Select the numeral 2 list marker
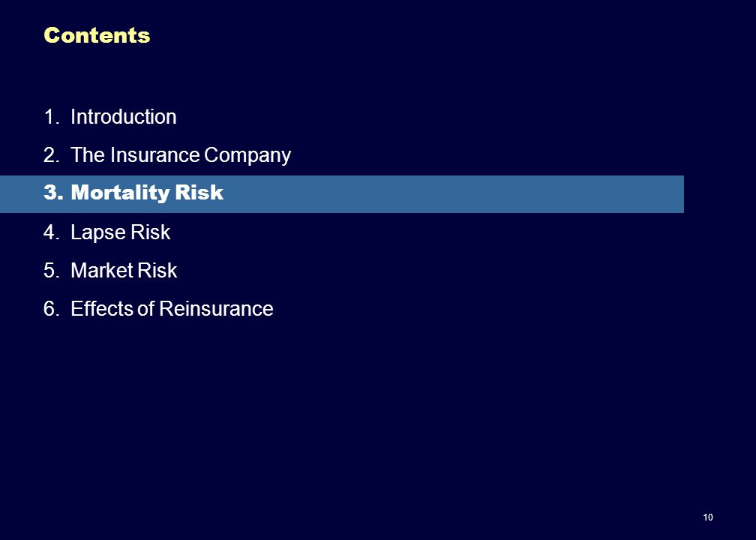756x540 pixels. point(51,154)
